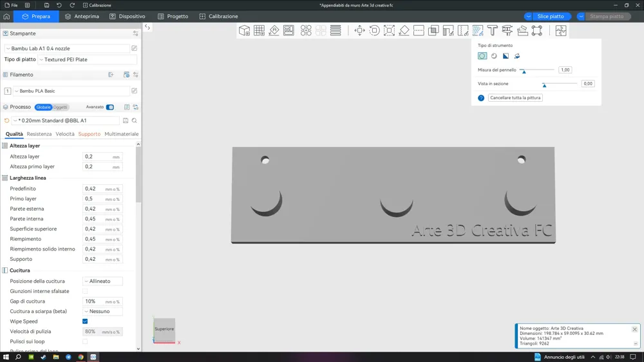Collapse the sidebar with the arrow button
644x362 pixels.
coord(147,27)
